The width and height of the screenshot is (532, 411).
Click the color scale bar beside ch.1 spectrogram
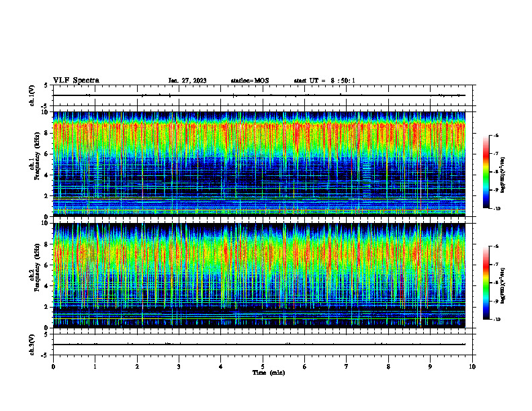click(x=486, y=172)
